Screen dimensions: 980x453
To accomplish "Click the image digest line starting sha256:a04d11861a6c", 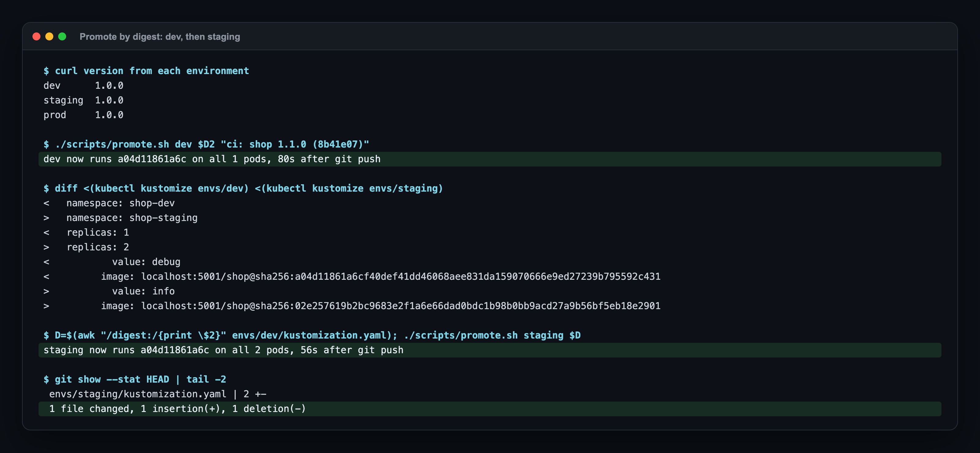I will (352, 276).
